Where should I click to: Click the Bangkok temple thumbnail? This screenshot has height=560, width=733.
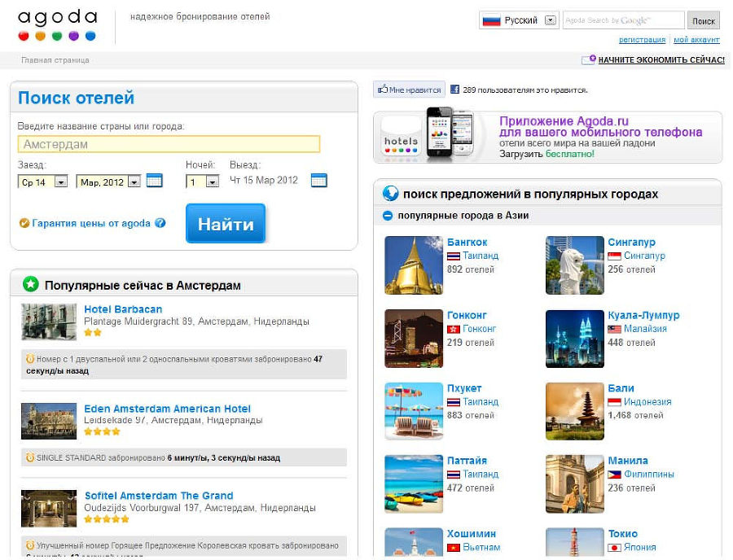(413, 265)
